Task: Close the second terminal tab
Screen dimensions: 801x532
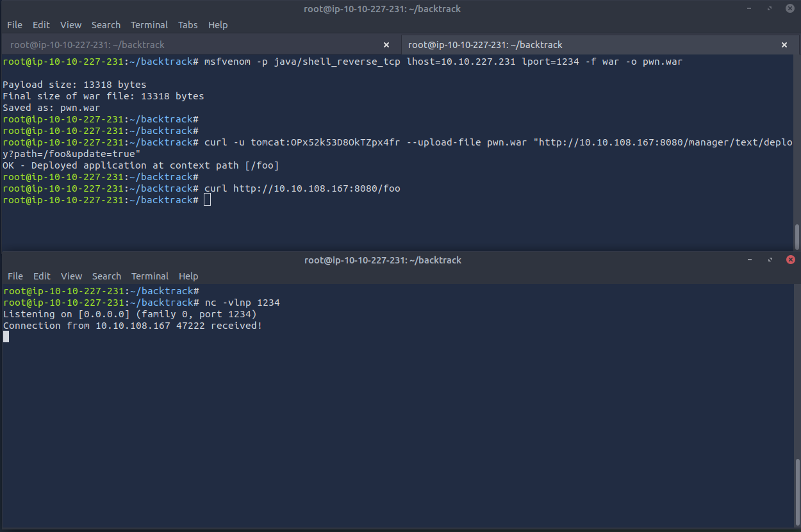Action: click(x=784, y=45)
